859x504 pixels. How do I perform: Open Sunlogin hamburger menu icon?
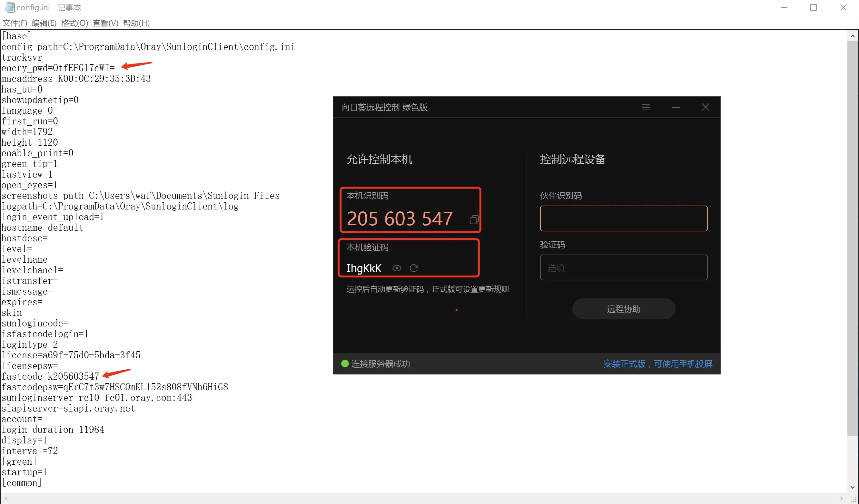point(646,107)
